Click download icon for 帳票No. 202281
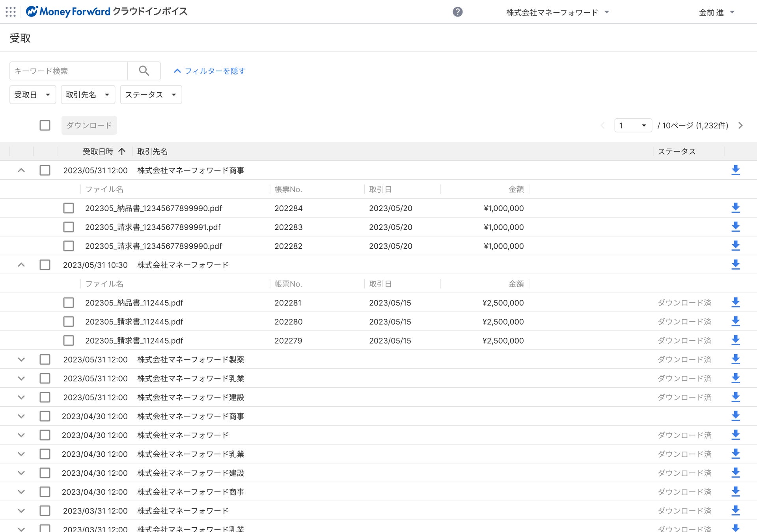The width and height of the screenshot is (757, 532). point(735,302)
